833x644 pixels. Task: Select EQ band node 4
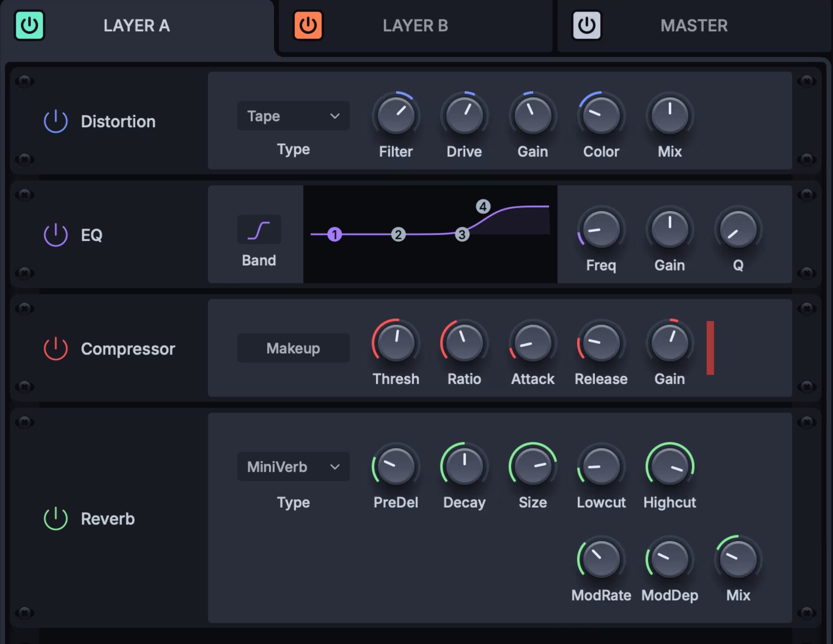(483, 207)
